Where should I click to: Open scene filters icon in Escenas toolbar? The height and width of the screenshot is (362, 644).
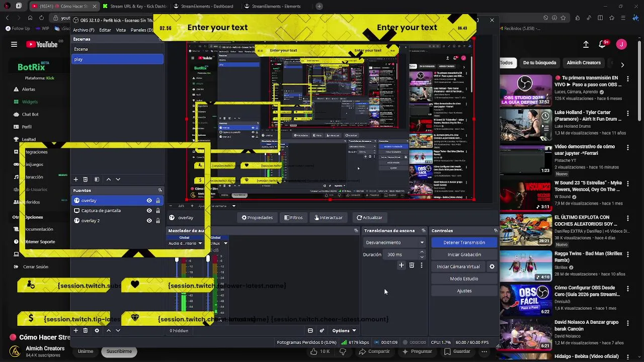click(x=97, y=179)
